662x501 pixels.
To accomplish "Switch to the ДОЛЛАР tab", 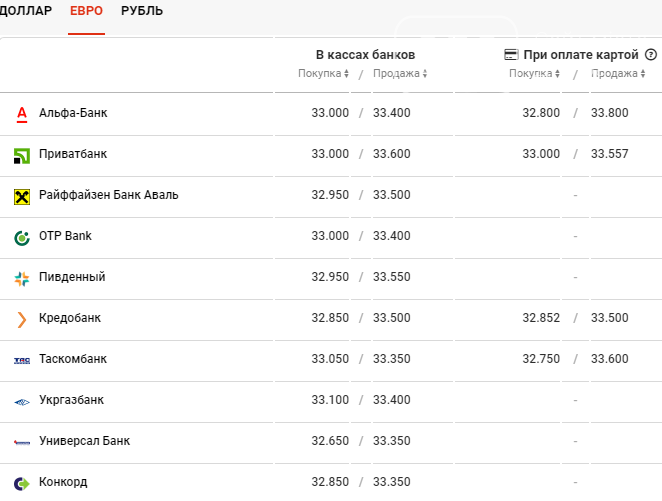I will pos(26,11).
